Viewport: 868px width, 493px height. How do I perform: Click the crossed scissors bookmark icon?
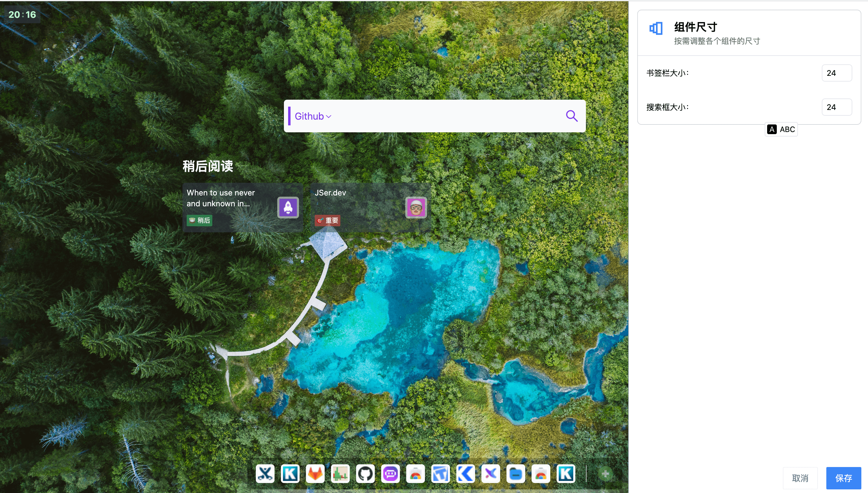(265, 474)
